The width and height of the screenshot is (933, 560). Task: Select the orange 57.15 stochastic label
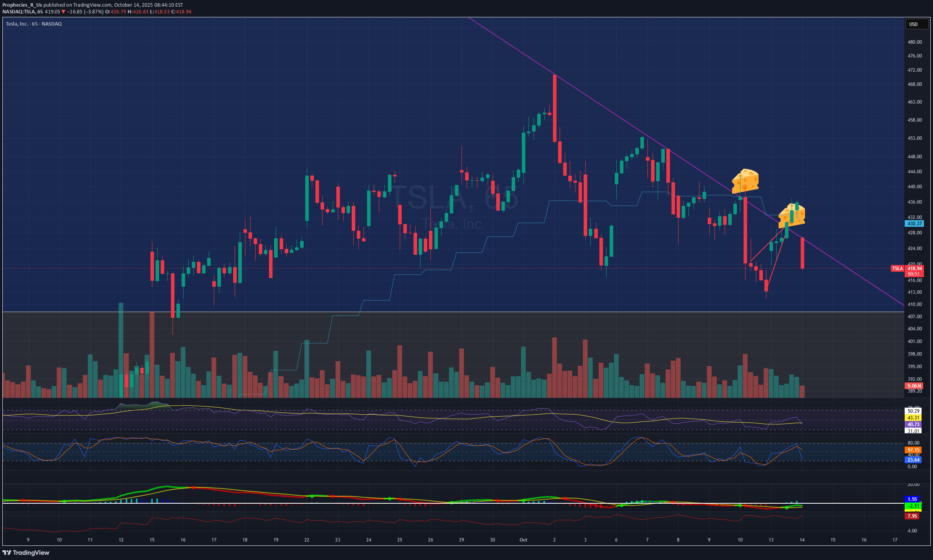point(913,450)
